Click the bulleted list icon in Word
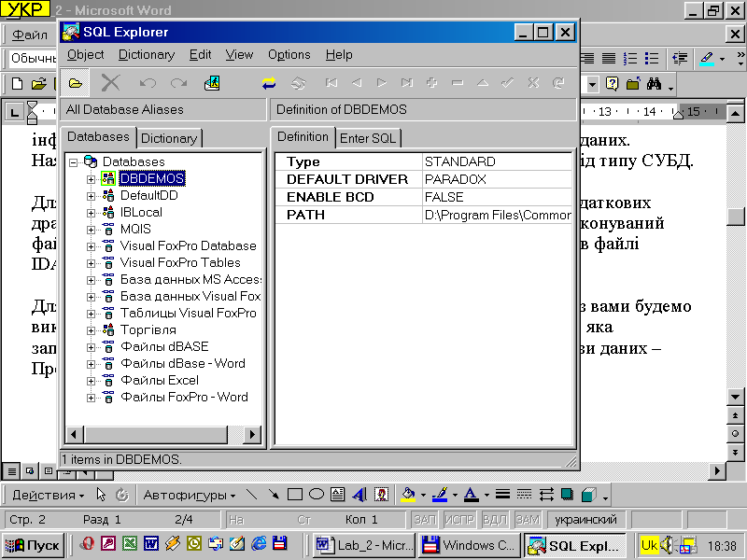 click(651, 59)
